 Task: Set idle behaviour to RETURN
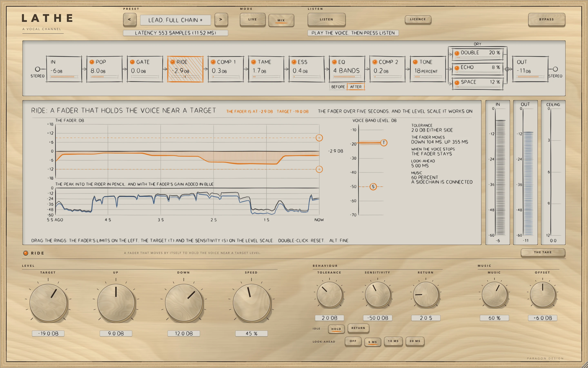[x=358, y=328]
